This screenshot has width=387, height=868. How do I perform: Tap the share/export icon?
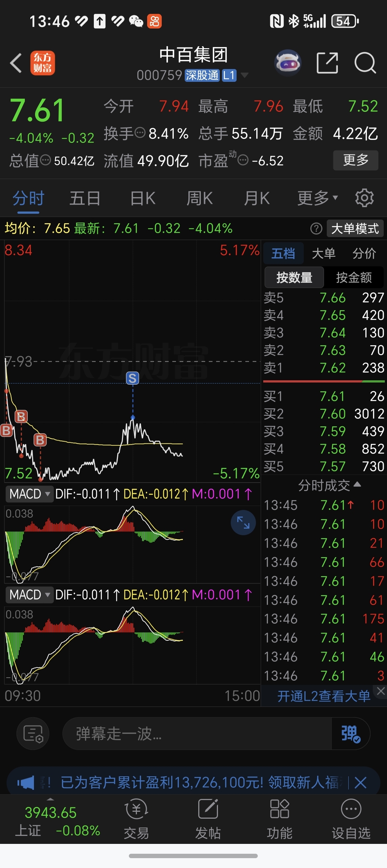(x=327, y=63)
